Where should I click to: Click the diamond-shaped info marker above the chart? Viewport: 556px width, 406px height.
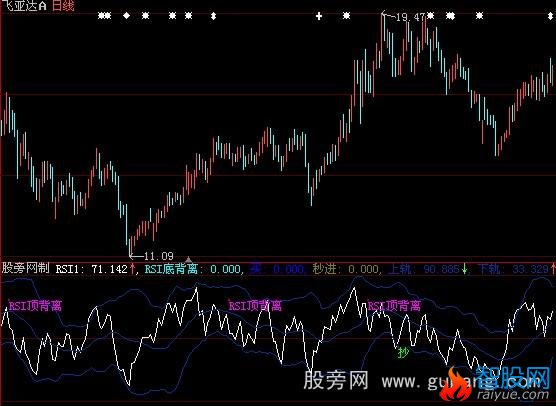tap(127, 16)
